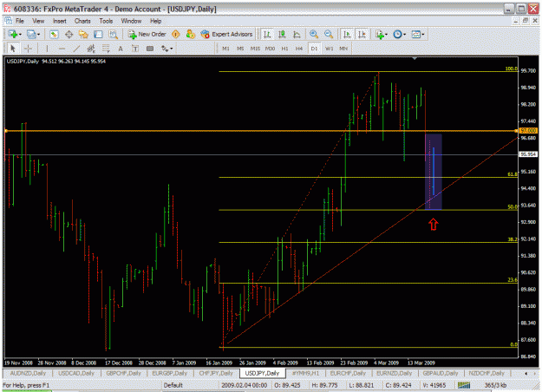Open the Strategy Tester magnifier icon
This screenshot has height=392, width=542.
(113, 34)
